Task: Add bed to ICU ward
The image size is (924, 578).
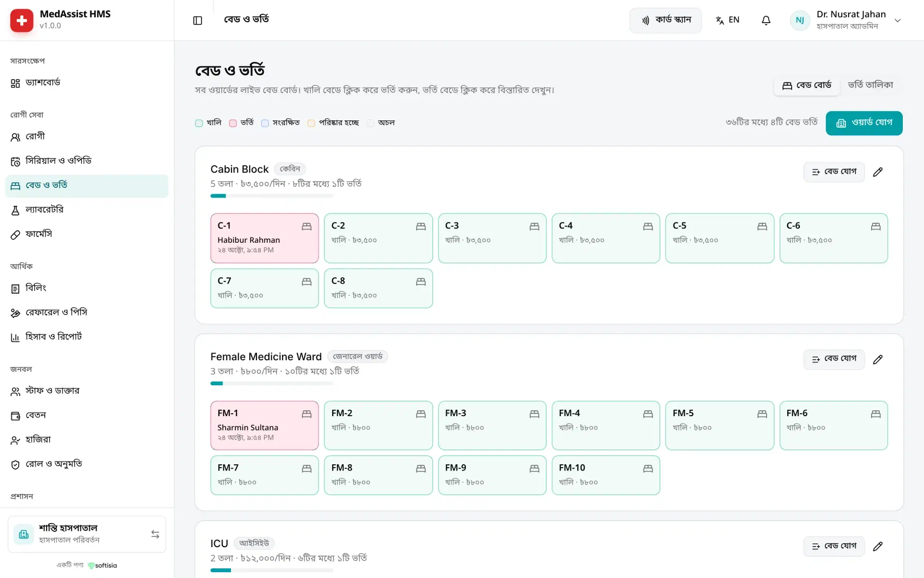Action: (834, 546)
